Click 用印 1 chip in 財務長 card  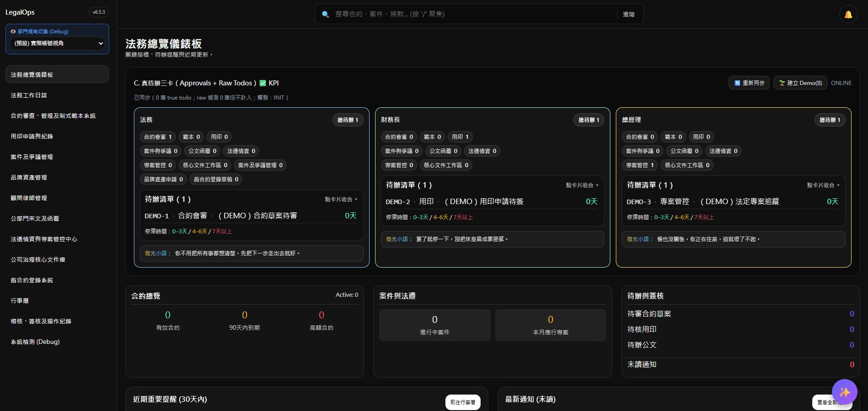(460, 137)
